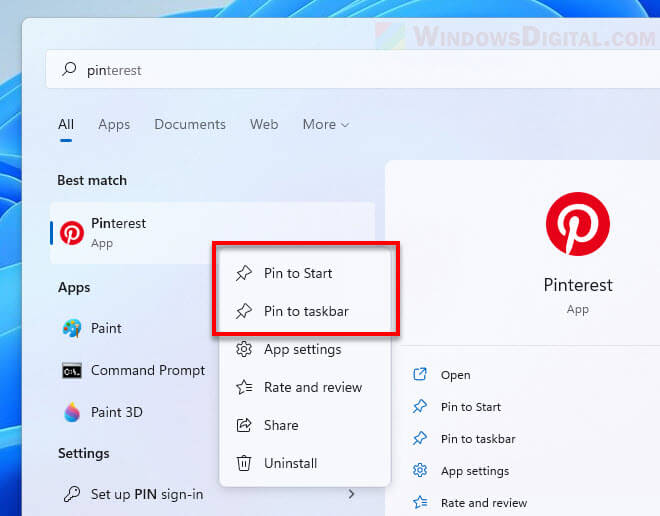The image size is (660, 516).
Task: Switch to the Apps tab
Action: (114, 125)
